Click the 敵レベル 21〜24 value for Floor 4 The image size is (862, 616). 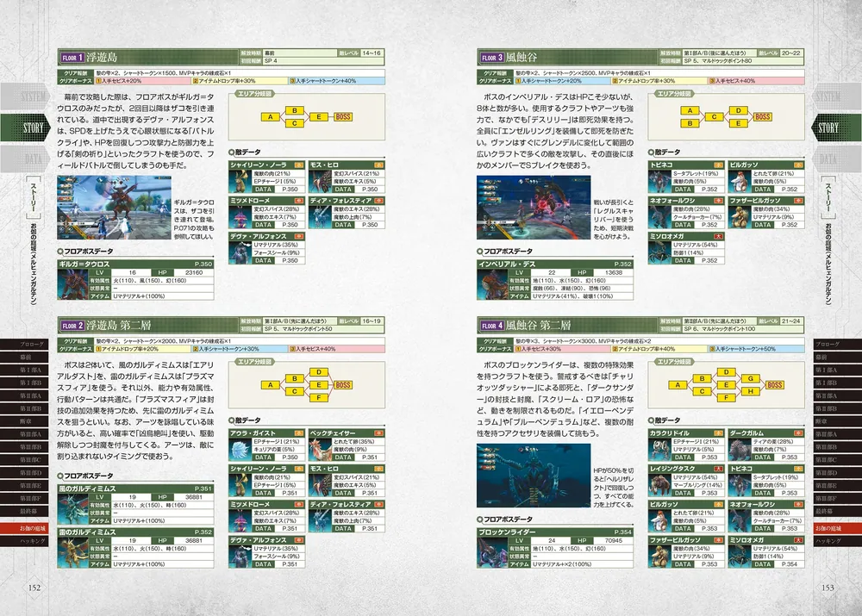click(791, 320)
